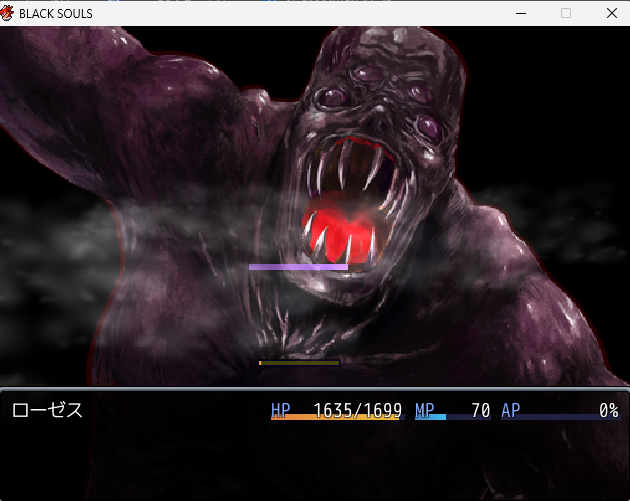Click the HP label in status panel

pyautogui.click(x=280, y=410)
